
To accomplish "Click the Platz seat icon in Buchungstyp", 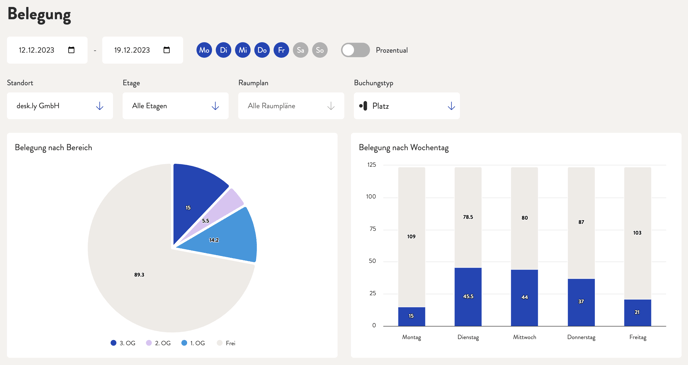I will (363, 106).
